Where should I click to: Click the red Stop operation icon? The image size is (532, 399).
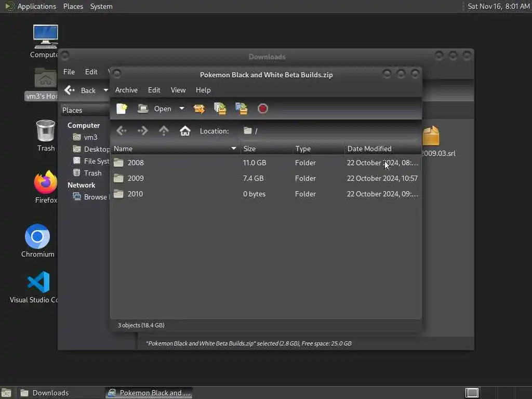pos(262,109)
